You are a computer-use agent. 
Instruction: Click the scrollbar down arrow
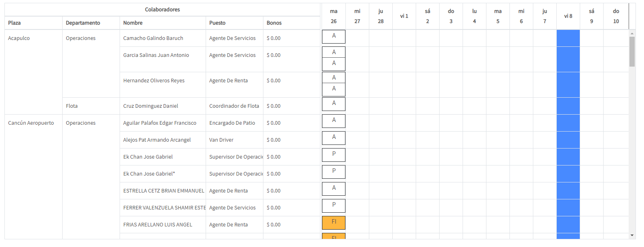tap(632, 236)
